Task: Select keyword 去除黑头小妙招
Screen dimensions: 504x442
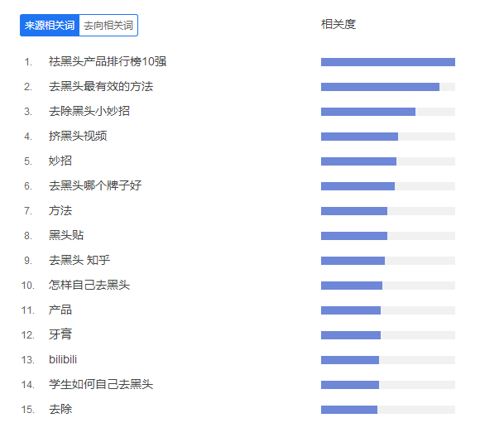Action: point(89,112)
